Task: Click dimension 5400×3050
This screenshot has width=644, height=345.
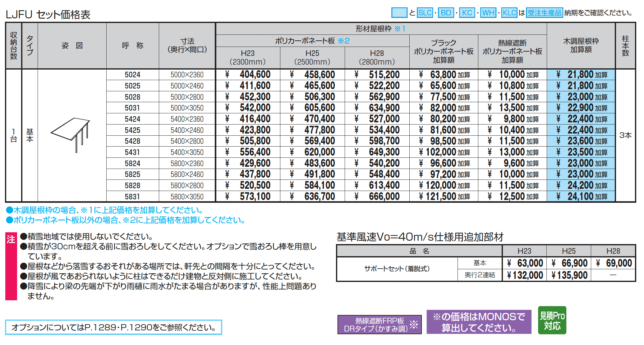Action: click(187, 152)
